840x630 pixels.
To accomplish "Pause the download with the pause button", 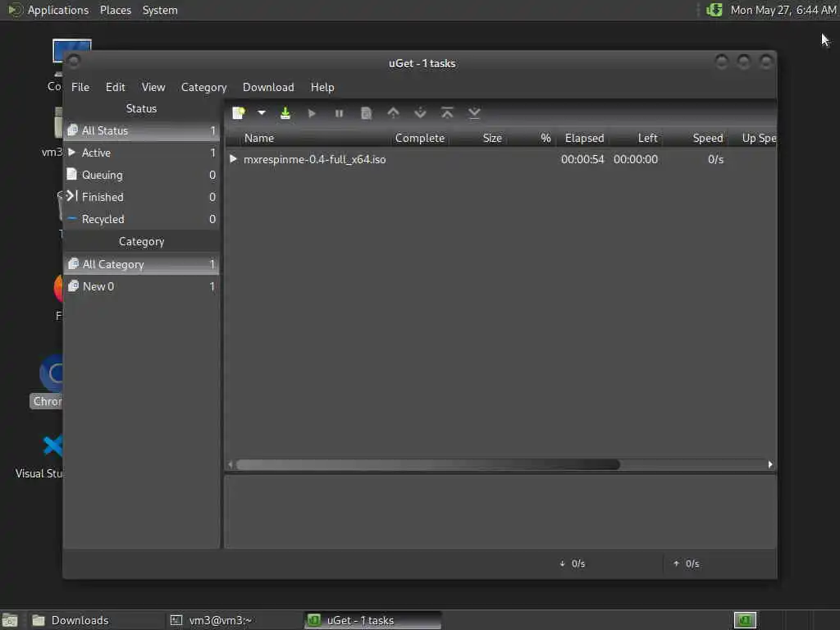I will (x=339, y=113).
